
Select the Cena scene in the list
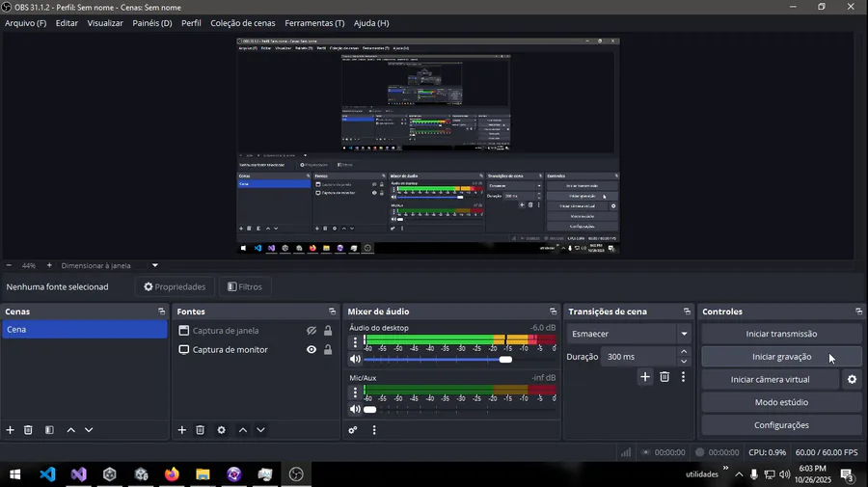[x=84, y=329]
